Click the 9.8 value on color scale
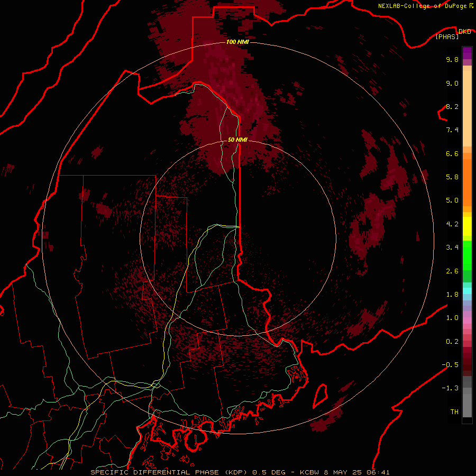This screenshot has width=476, height=476. coord(452,60)
